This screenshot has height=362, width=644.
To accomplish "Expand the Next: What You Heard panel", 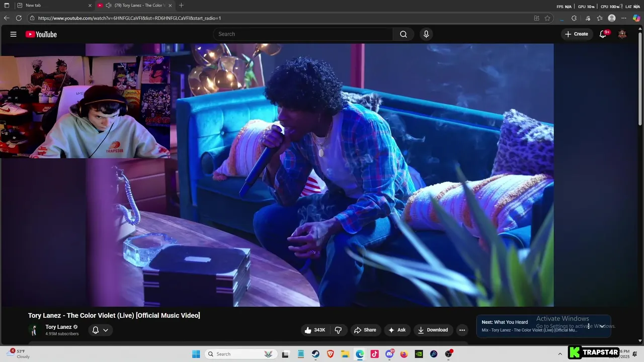I will (x=602, y=326).
